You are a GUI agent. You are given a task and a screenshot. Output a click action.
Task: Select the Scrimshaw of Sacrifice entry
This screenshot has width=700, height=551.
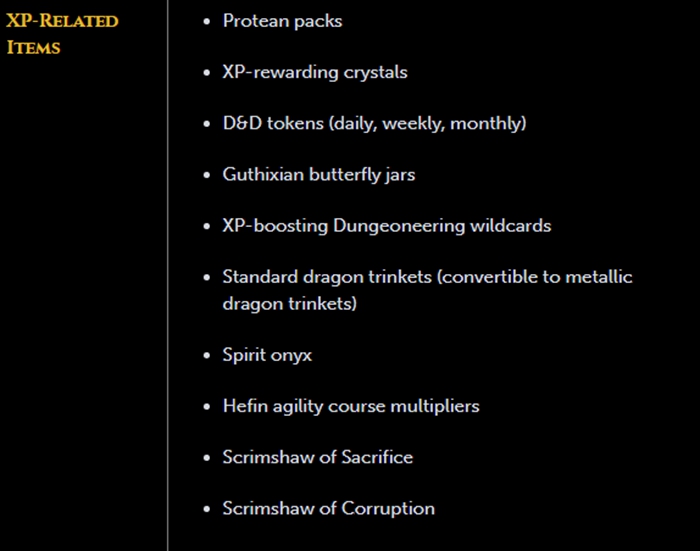click(318, 457)
